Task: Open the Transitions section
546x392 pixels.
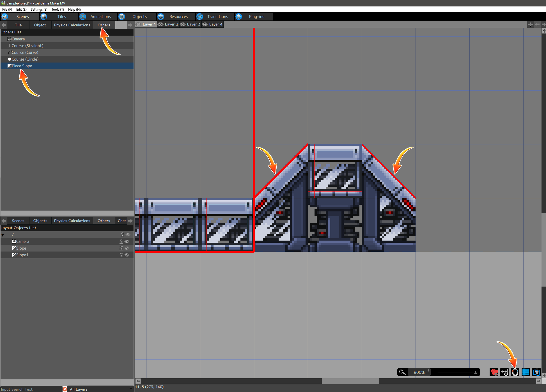Action: pos(217,17)
